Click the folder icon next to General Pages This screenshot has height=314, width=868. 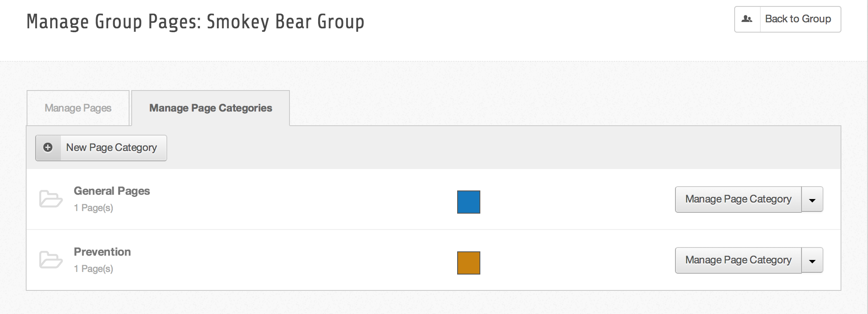point(51,199)
